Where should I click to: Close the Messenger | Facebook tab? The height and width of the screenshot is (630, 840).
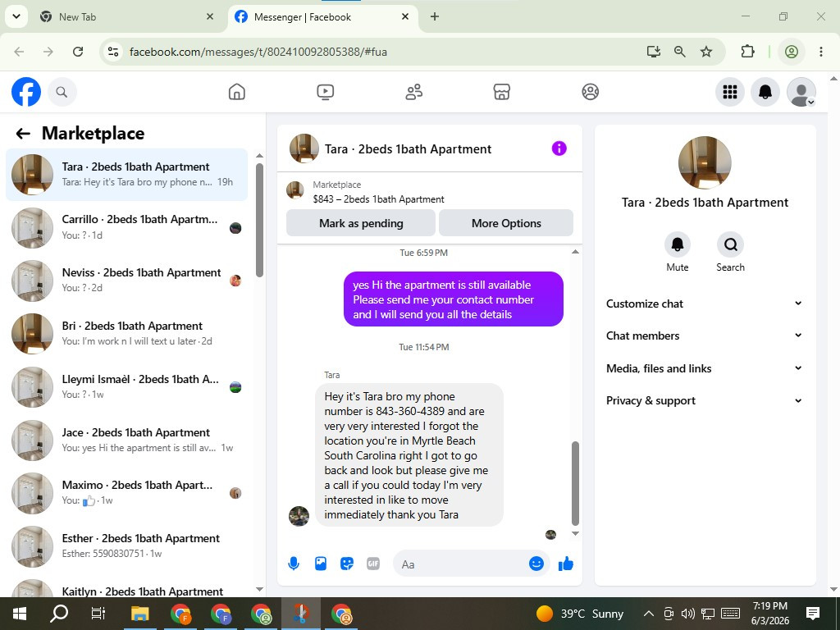click(405, 16)
